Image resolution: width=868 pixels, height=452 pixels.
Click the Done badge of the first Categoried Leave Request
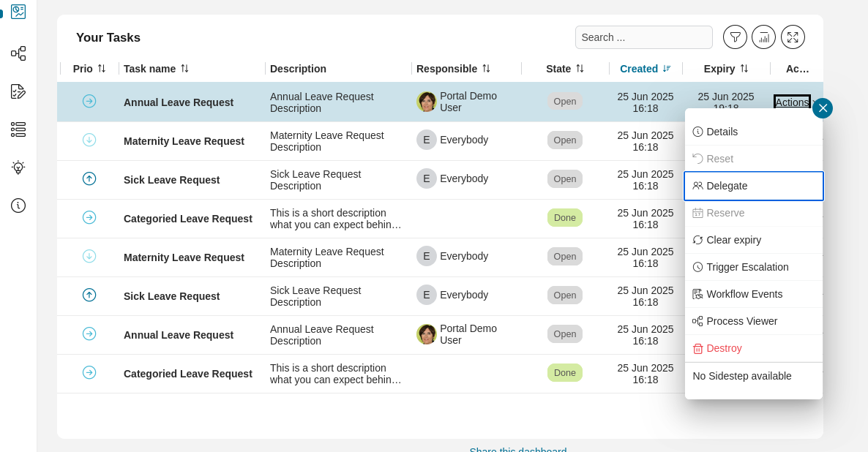click(x=565, y=217)
